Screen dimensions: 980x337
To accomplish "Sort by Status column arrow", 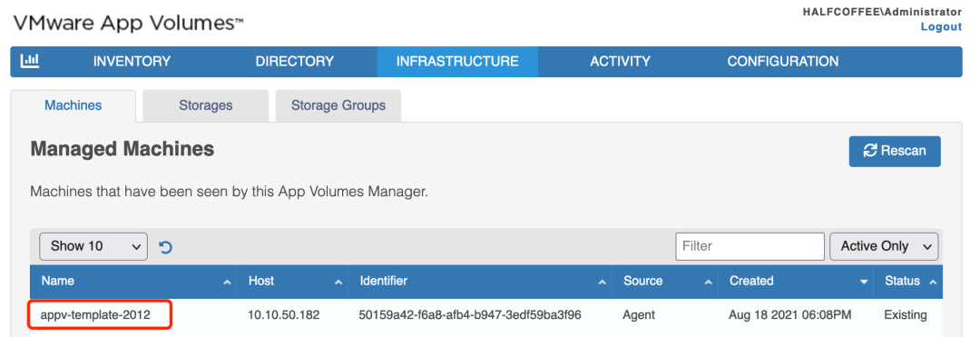I will coord(933,282).
